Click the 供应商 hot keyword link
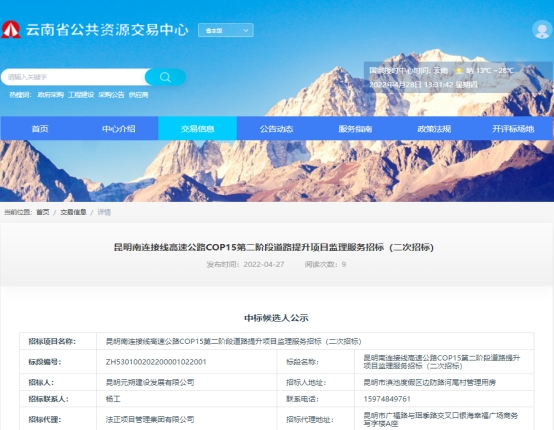The image size is (554, 430). coord(138,95)
